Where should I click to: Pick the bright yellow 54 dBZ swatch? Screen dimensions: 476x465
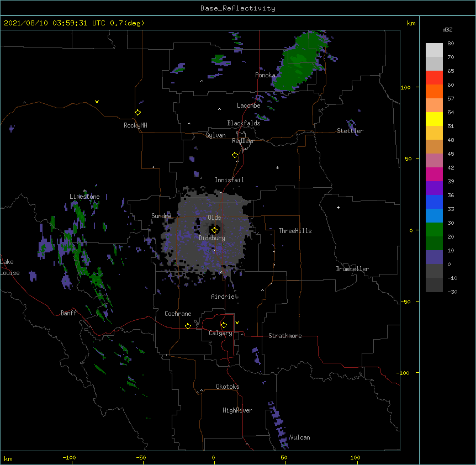(x=434, y=119)
